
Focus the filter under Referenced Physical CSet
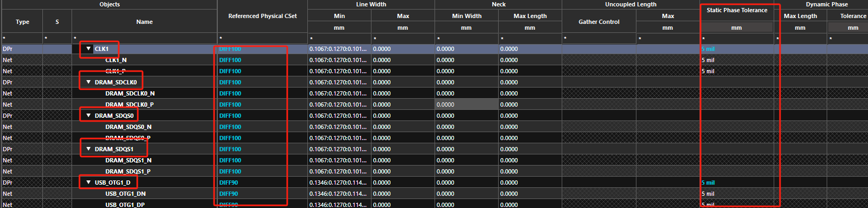[x=262, y=38]
